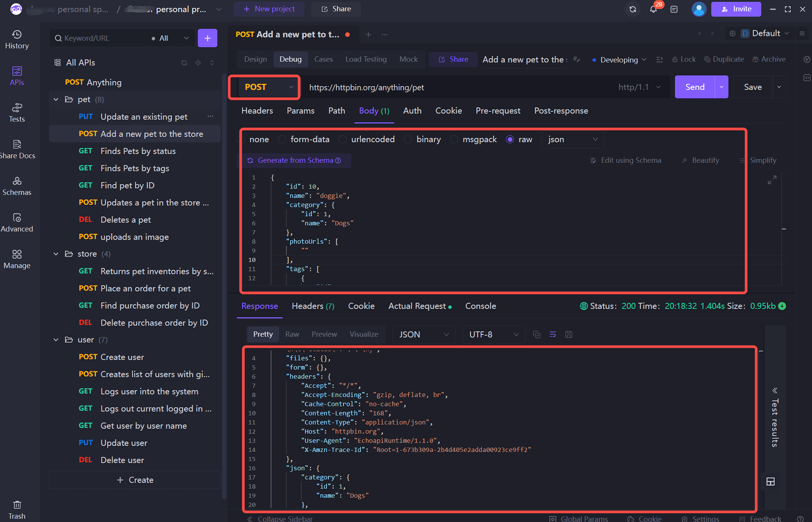Open the Send button dropdown arrow
Viewport: 812px width, 522px height.
[x=722, y=87]
